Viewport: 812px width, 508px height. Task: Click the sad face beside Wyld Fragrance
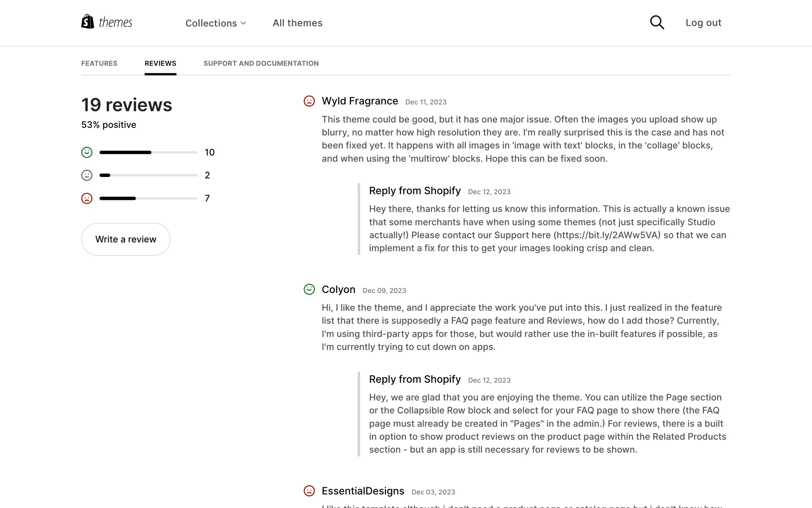click(309, 101)
